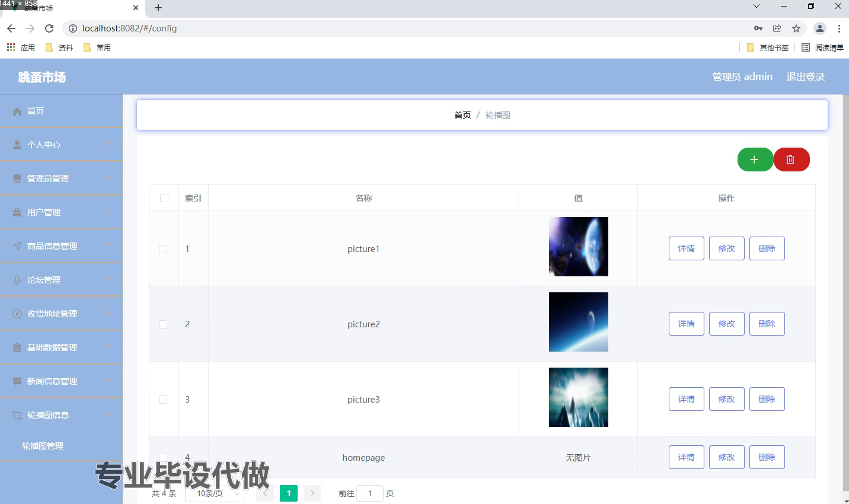
Task: Click the briefcase icon beside 用户管理
Action: [x=17, y=212]
